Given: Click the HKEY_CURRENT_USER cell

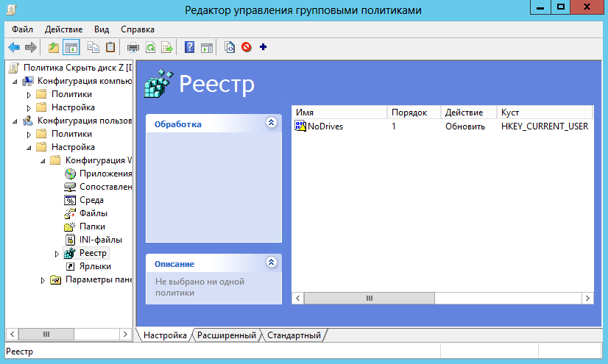Looking at the screenshot, I should [545, 126].
